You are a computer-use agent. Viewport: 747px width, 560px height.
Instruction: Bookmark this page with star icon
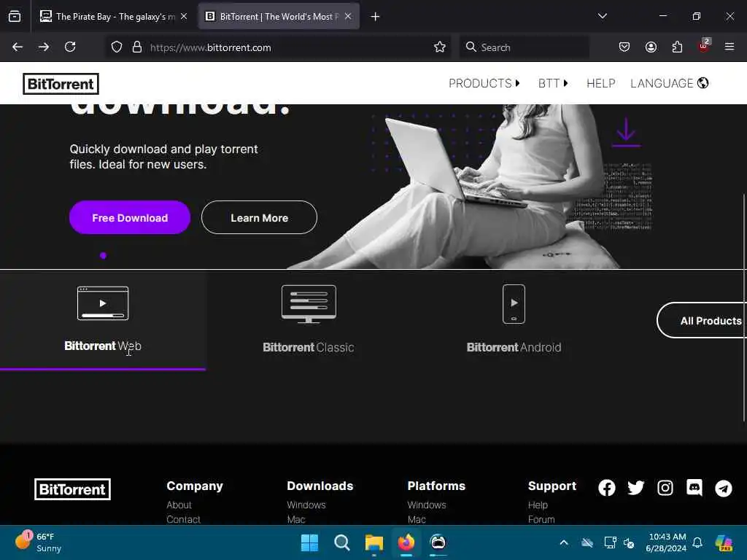coord(440,47)
